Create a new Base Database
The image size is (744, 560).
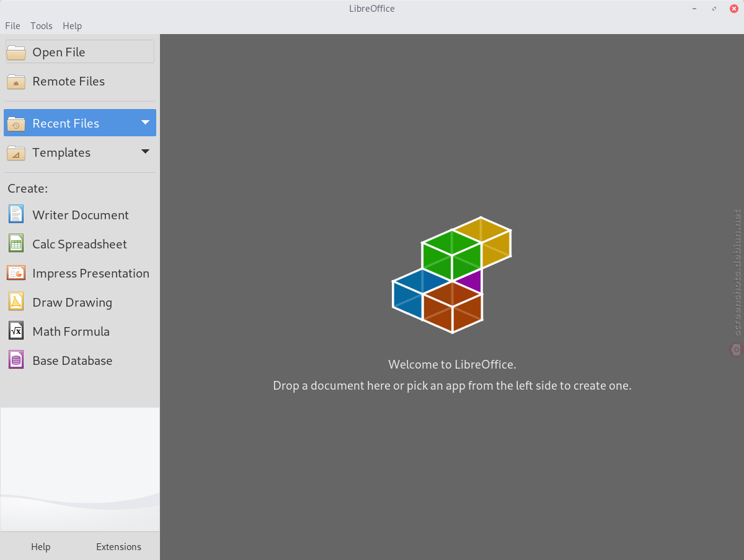pyautogui.click(x=80, y=360)
